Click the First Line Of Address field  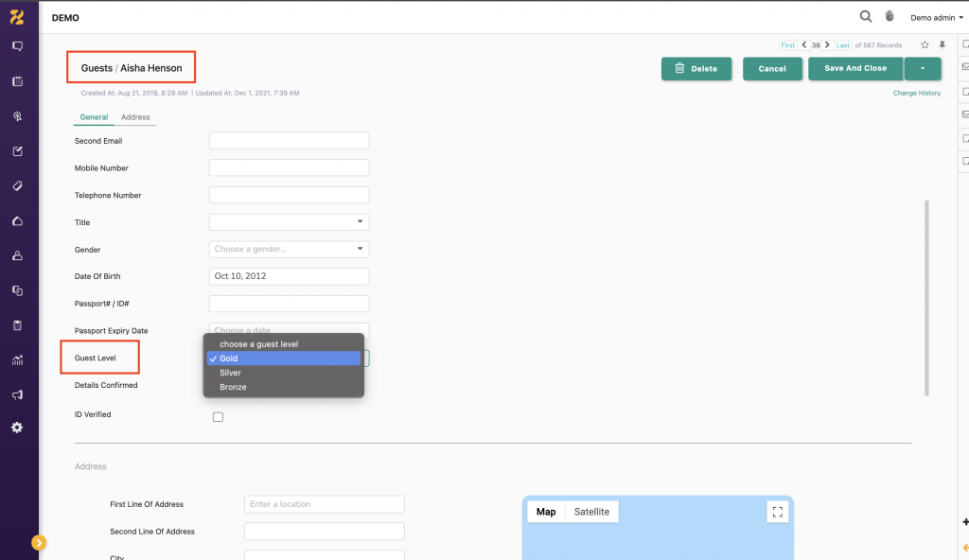[325, 504]
